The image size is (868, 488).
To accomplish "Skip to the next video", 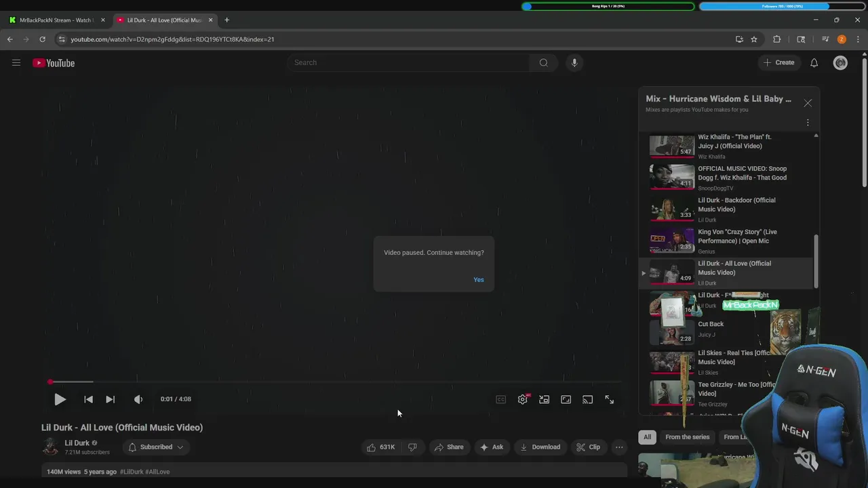I will pos(110,399).
